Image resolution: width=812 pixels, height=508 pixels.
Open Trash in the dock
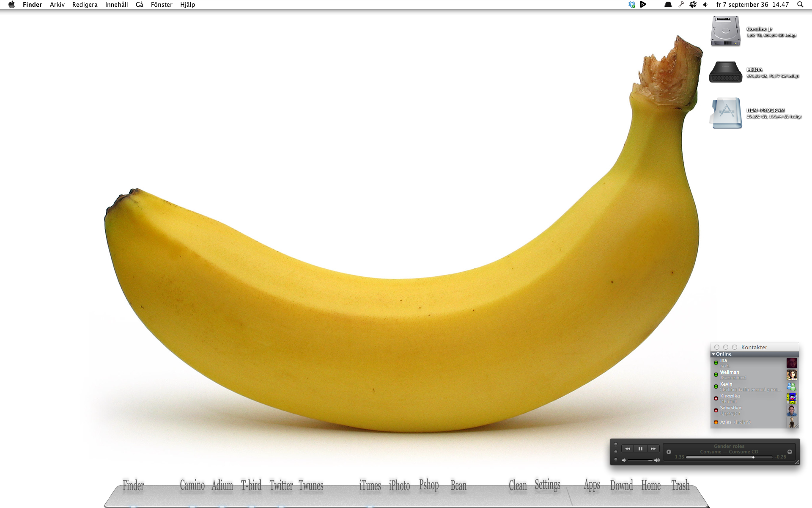[x=680, y=486]
